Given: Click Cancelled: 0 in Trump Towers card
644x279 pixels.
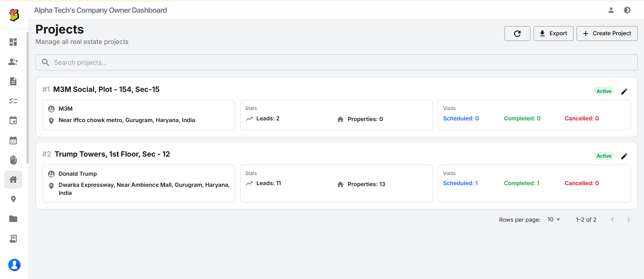Looking at the screenshot, I should point(582,183).
